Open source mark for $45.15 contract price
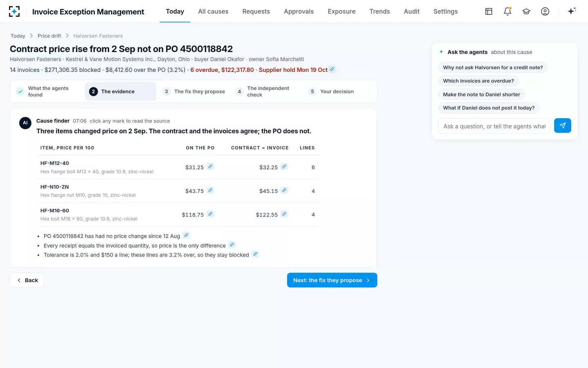This screenshot has width=588, height=368. (x=284, y=190)
